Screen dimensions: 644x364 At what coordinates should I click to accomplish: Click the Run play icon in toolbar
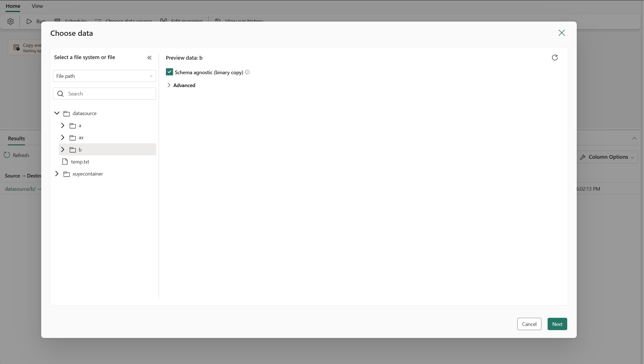(x=29, y=21)
